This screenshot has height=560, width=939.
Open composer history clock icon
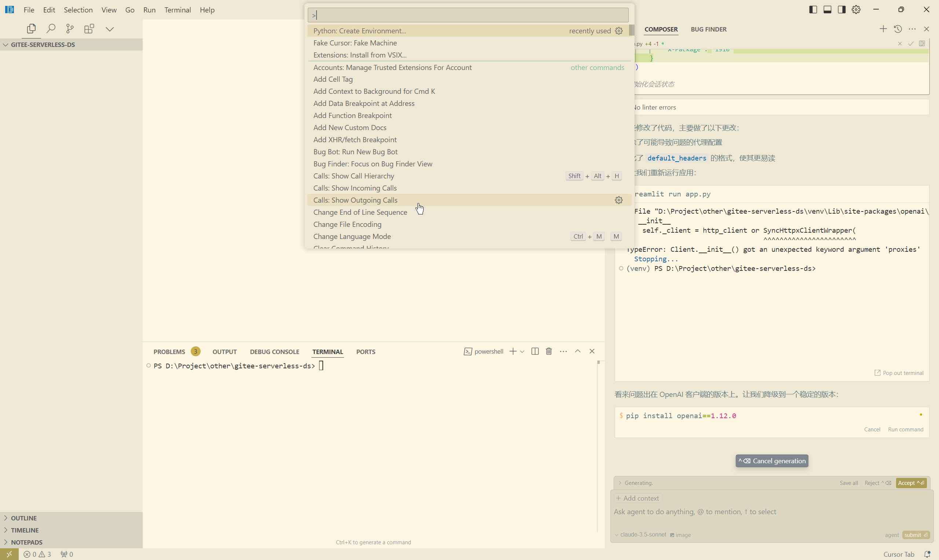click(898, 29)
